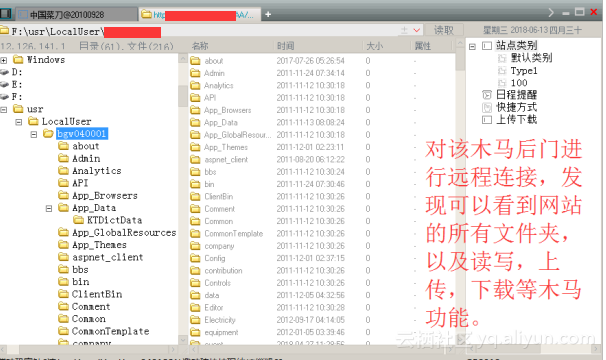Viewport: 606px width, 360px height.
Task: Collapse the 站点类别 tree node
Action: click(x=472, y=46)
